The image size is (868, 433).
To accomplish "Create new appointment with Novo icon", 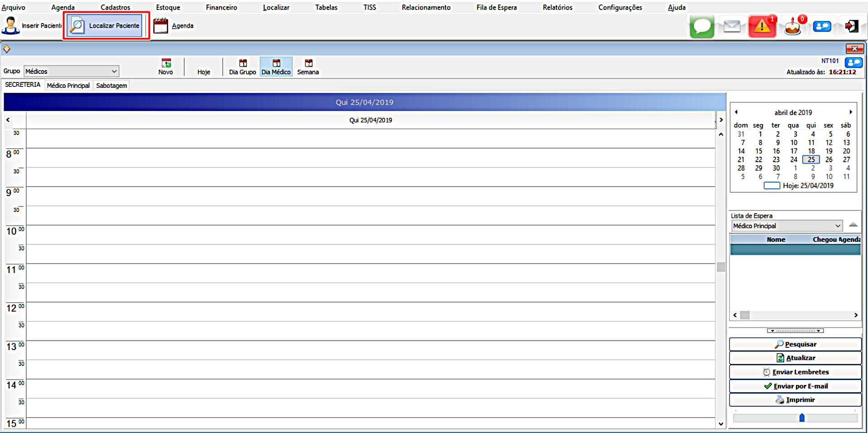I will pos(166,67).
